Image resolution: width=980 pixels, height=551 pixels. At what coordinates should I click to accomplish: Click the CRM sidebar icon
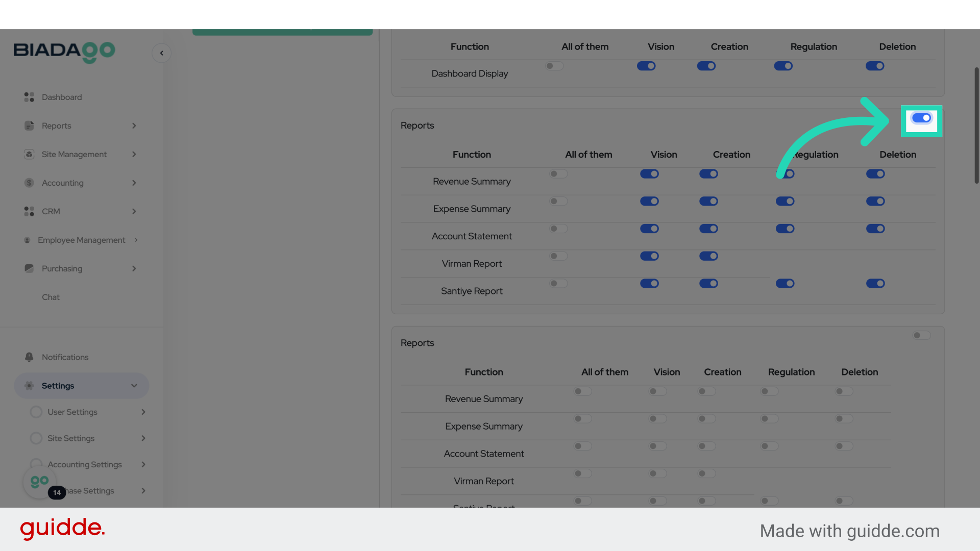pos(29,211)
